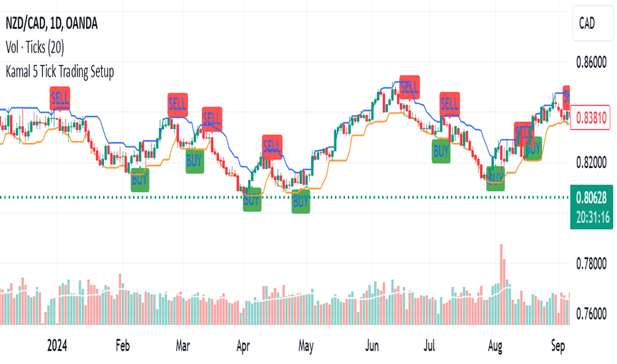The width and height of the screenshot is (617, 364).
Task: Select the BUY marker in February
Action: pos(140,180)
